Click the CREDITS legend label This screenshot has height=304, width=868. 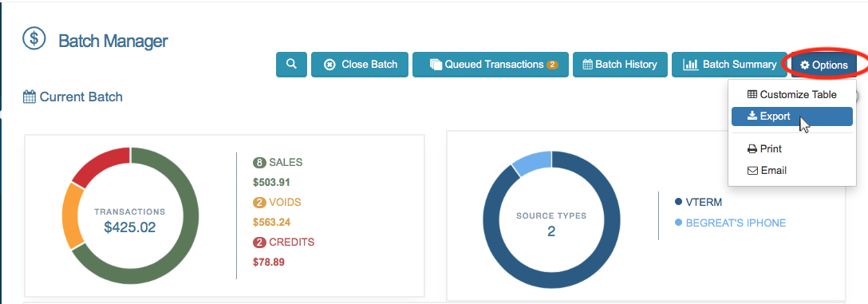pyautogui.click(x=292, y=242)
